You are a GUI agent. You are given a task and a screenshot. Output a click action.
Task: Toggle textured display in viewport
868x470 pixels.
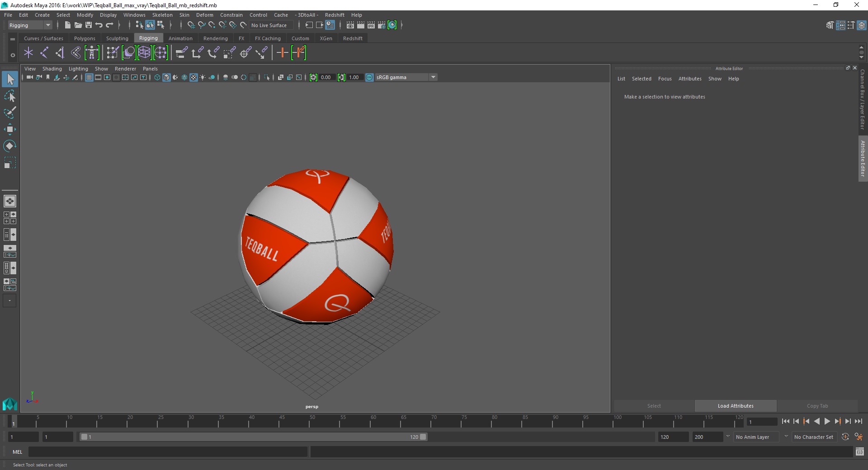[x=193, y=77]
